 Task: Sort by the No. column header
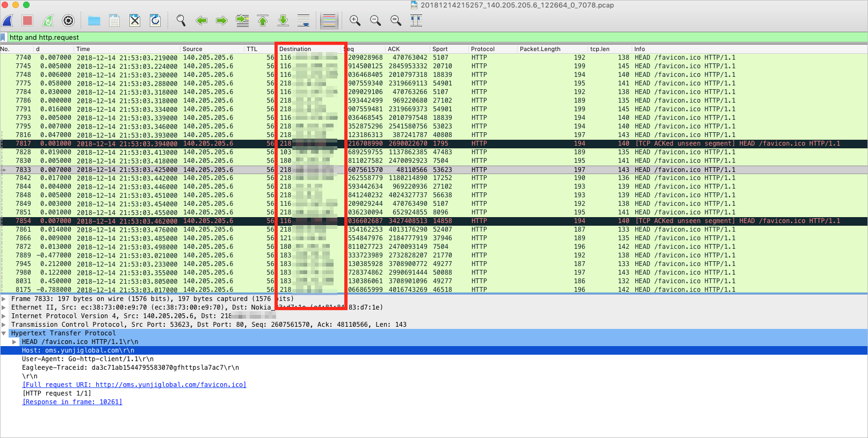16,49
